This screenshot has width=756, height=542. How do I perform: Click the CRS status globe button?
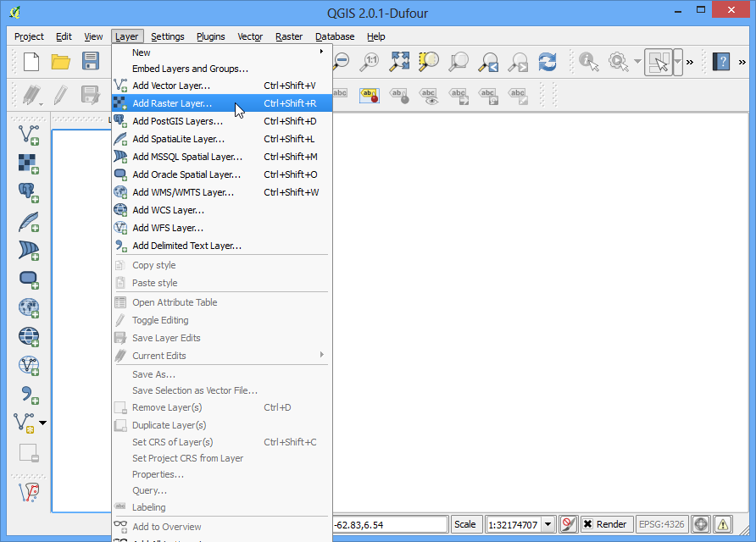701,524
